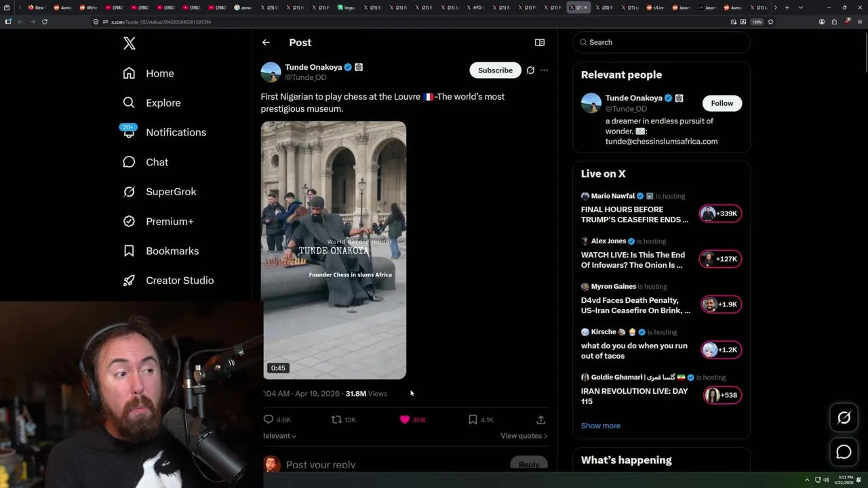Viewport: 868px width, 488px height.
Task: Click the +1.2K listeners badge
Action: click(x=720, y=350)
